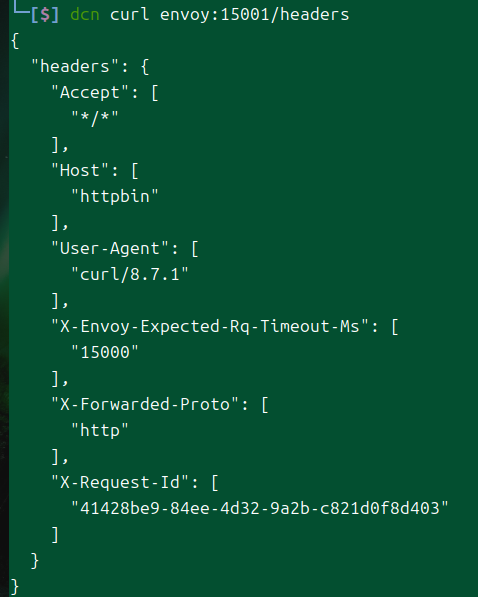Click the curl command in prompt line
The width and height of the screenshot is (478, 597).
click(129, 14)
